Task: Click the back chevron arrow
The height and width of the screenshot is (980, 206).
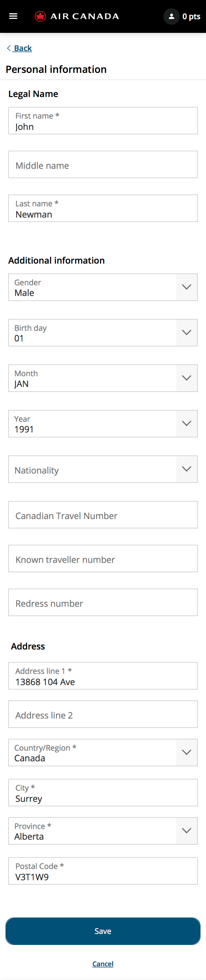Action: coord(8,48)
